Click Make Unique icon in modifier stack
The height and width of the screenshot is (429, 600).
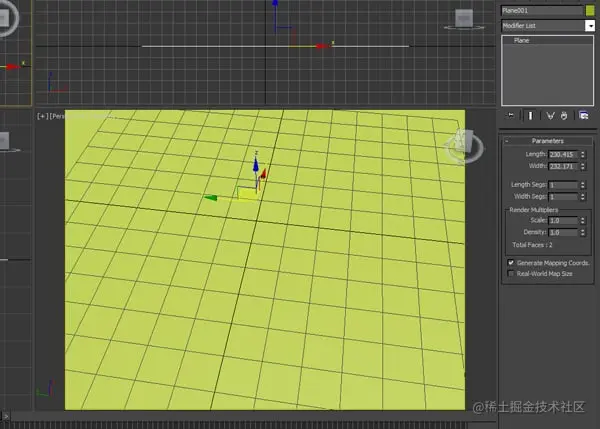(550, 116)
